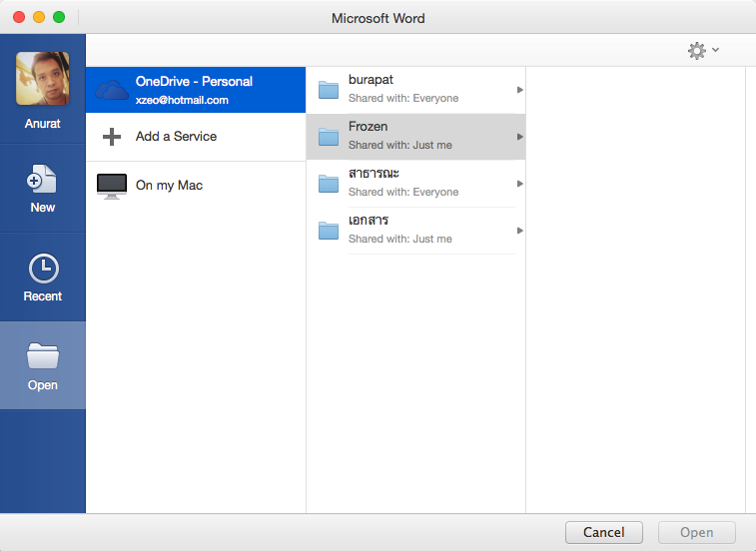Click the เอกสาร folder icon
Viewport: 756px width, 551px height.
[329, 231]
